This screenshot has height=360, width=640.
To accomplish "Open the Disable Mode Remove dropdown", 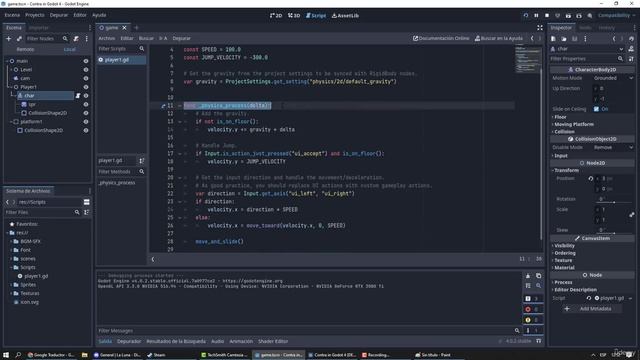I will [613, 147].
